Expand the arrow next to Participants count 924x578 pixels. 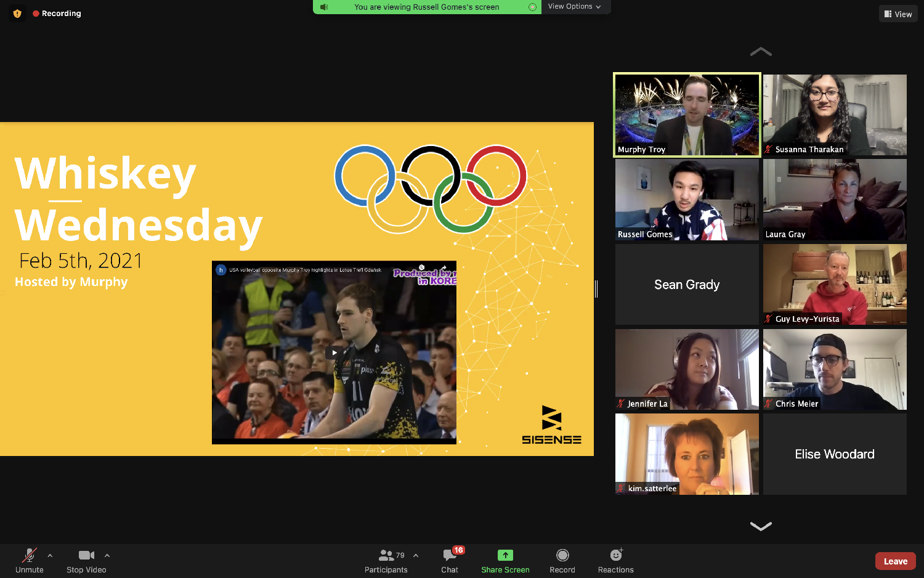pyautogui.click(x=416, y=555)
